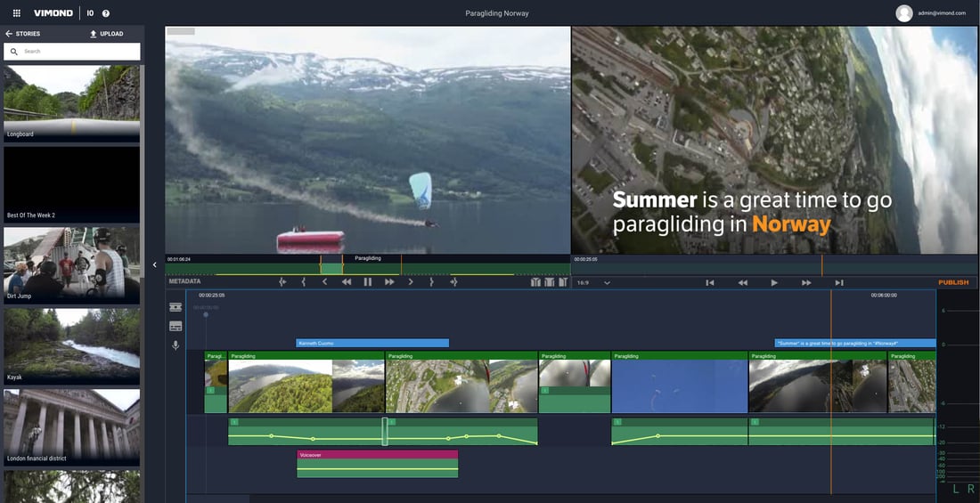
Task: Select the Dirt Jump clip thumbnail
Action: pos(72,265)
